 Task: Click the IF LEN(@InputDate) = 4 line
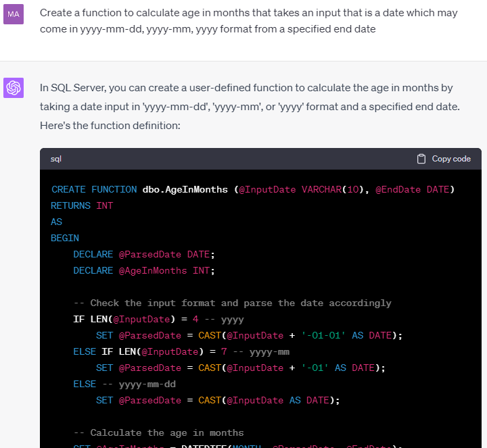click(159, 319)
